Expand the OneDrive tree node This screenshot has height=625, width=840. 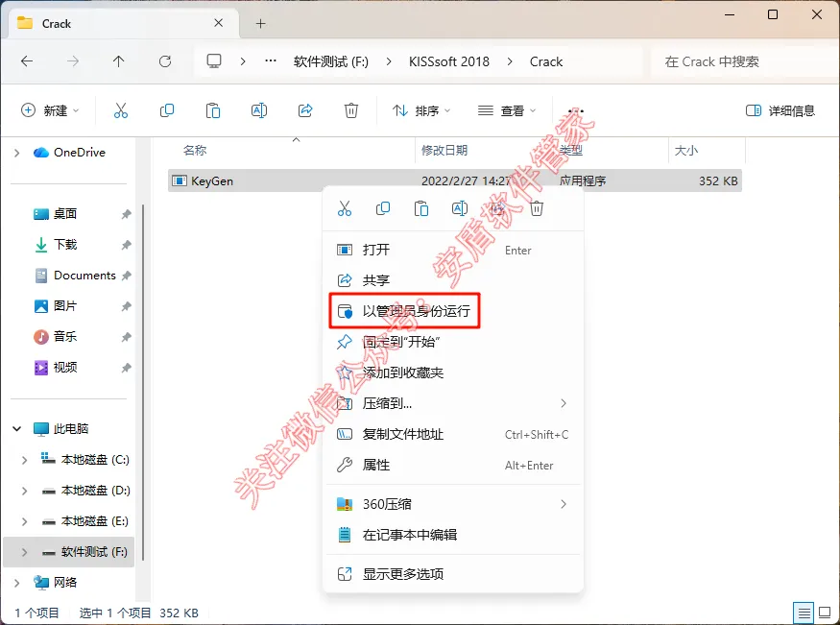pos(16,153)
